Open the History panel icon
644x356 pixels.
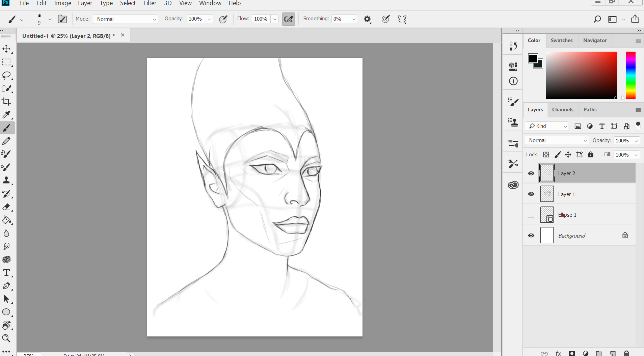point(513,46)
